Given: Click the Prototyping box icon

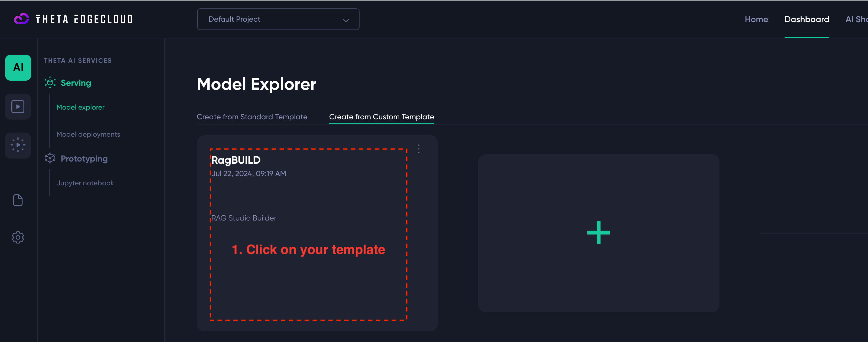Looking at the screenshot, I should [50, 158].
